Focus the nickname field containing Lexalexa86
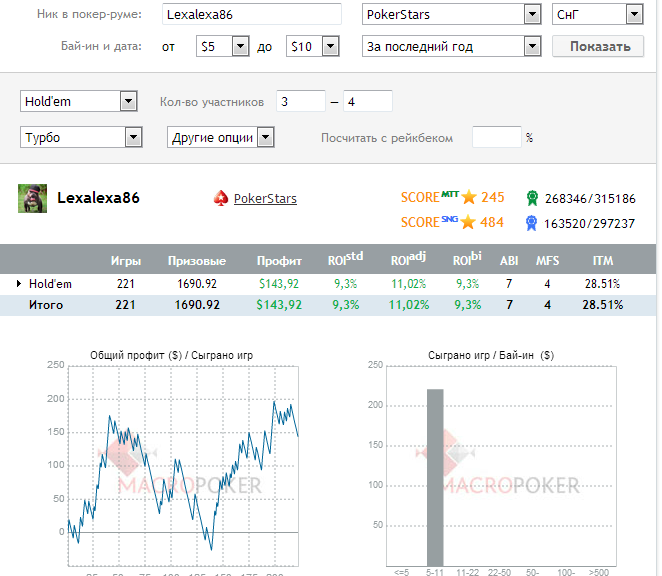This screenshot has height=576, width=662. point(252,14)
